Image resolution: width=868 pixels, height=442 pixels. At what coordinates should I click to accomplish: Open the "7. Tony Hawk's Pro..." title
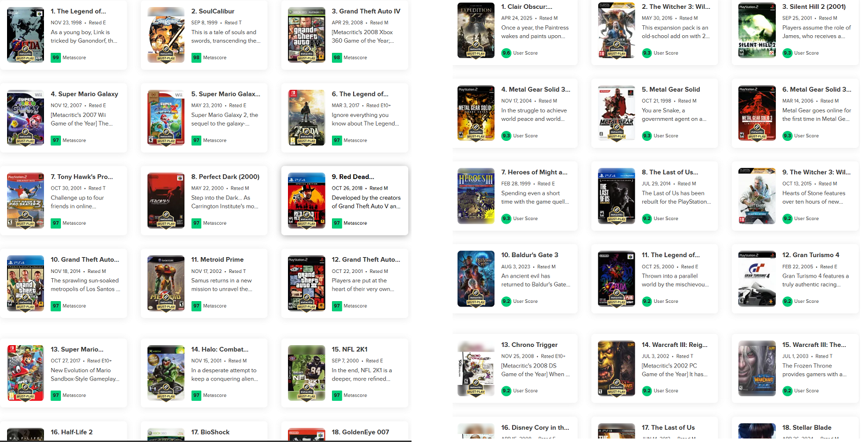[x=82, y=177]
